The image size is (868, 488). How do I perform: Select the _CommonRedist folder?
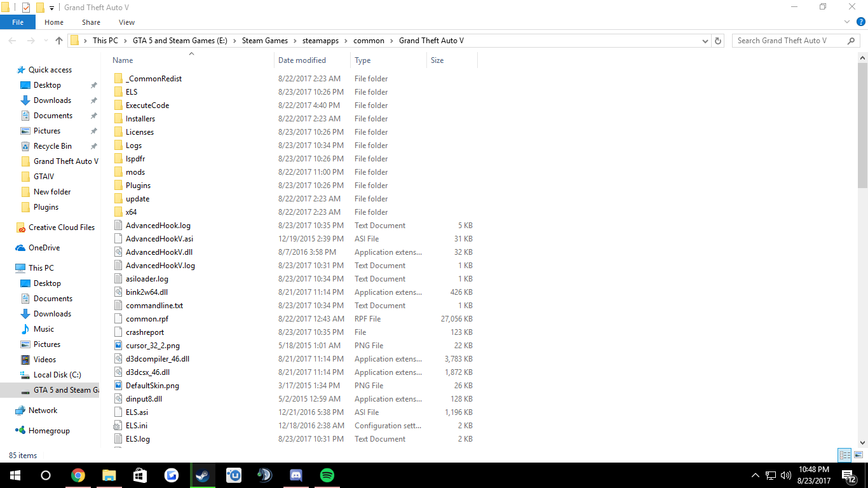154,79
